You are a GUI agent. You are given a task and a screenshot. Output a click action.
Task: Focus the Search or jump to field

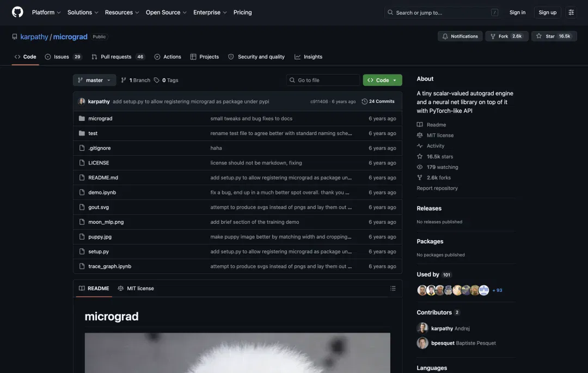point(443,13)
